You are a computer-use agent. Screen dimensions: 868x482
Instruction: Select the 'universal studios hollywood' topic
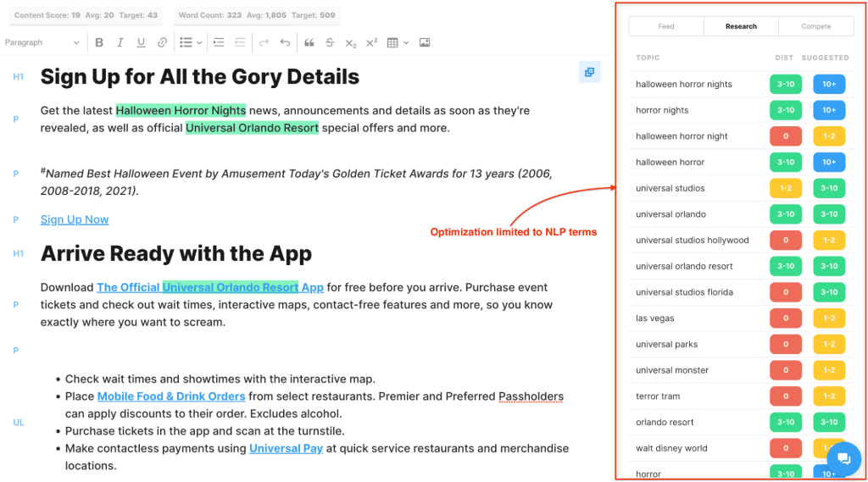coord(692,241)
